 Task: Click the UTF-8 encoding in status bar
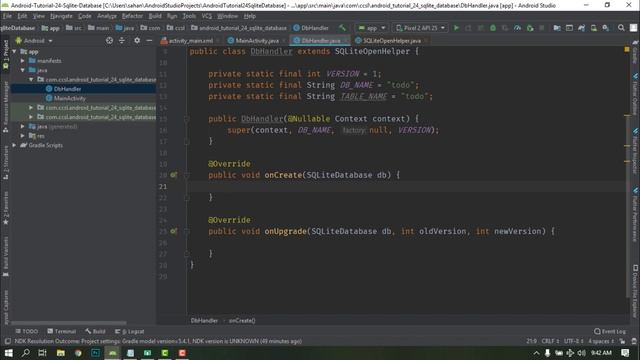573,341
